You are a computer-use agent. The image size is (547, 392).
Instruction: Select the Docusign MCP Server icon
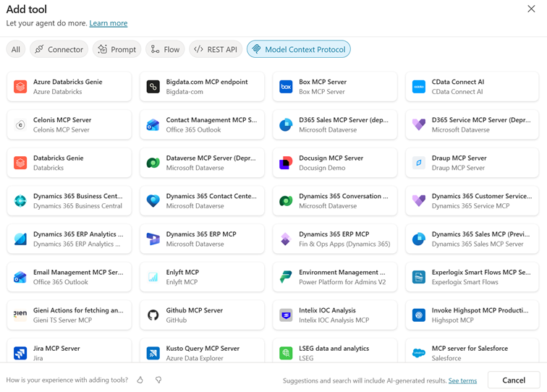coord(286,163)
